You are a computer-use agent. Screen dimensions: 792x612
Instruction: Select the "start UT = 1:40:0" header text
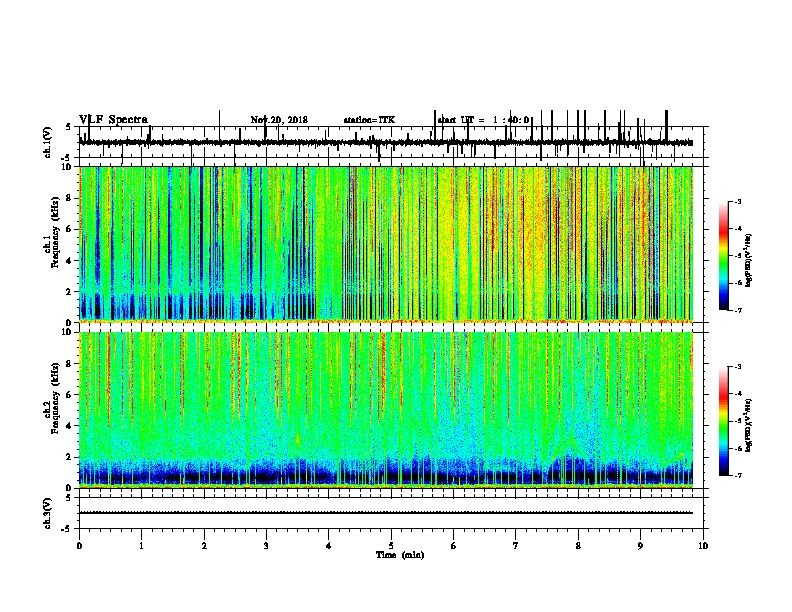coord(483,120)
